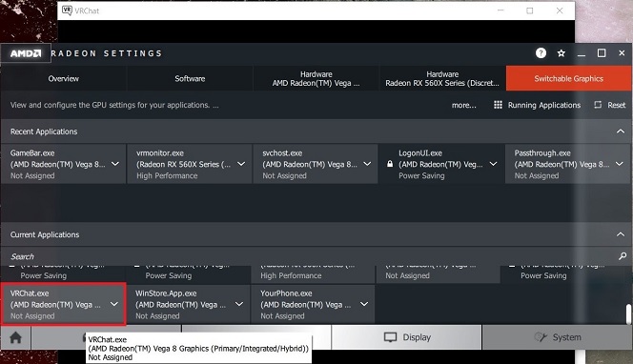Switch to the Software tab
The width and height of the screenshot is (633, 364).
click(x=190, y=78)
